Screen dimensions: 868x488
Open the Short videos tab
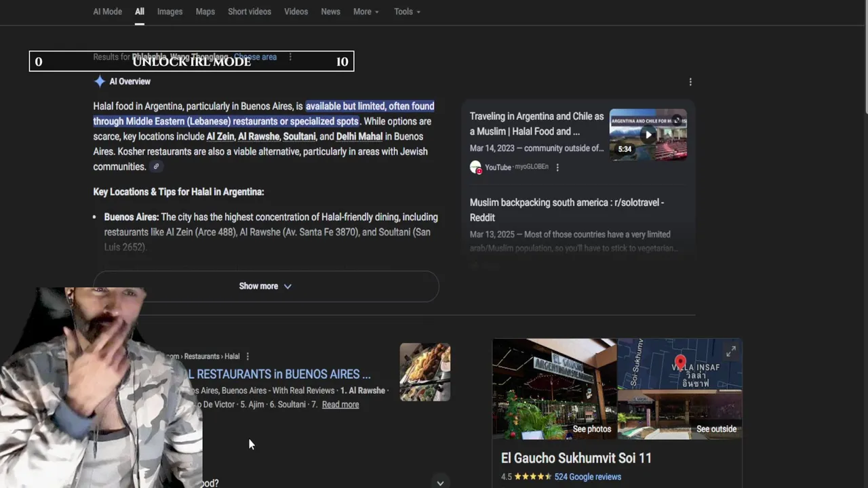(x=250, y=12)
